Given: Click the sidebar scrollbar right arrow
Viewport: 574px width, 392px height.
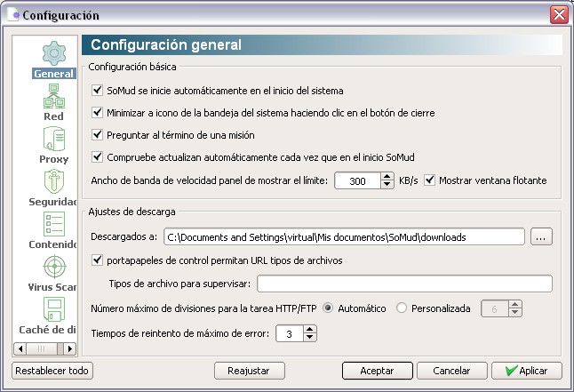Looking at the screenshot, I should click(x=69, y=348).
